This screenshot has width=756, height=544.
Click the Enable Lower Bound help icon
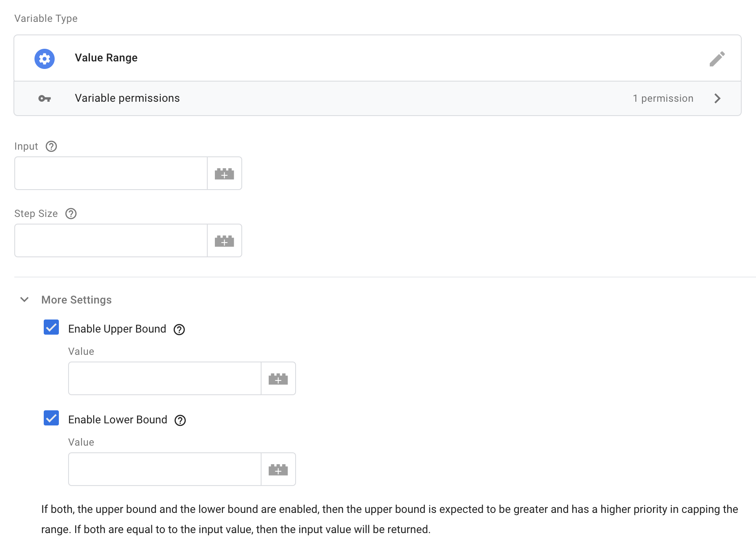pyautogui.click(x=180, y=420)
